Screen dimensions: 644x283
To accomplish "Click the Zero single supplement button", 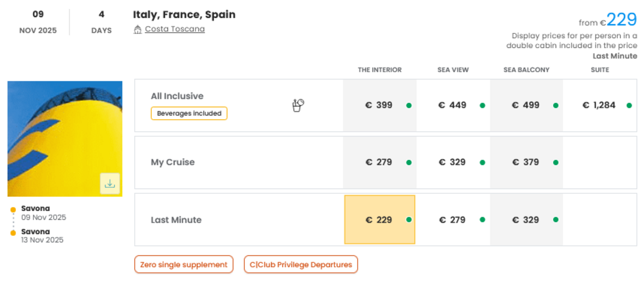I will [x=184, y=265].
